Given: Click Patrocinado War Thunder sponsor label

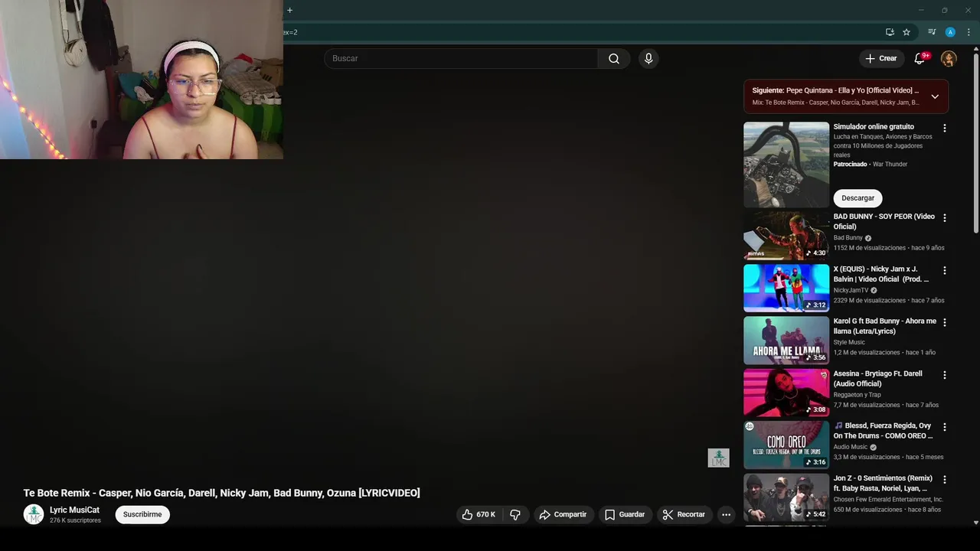Looking at the screenshot, I should [871, 165].
